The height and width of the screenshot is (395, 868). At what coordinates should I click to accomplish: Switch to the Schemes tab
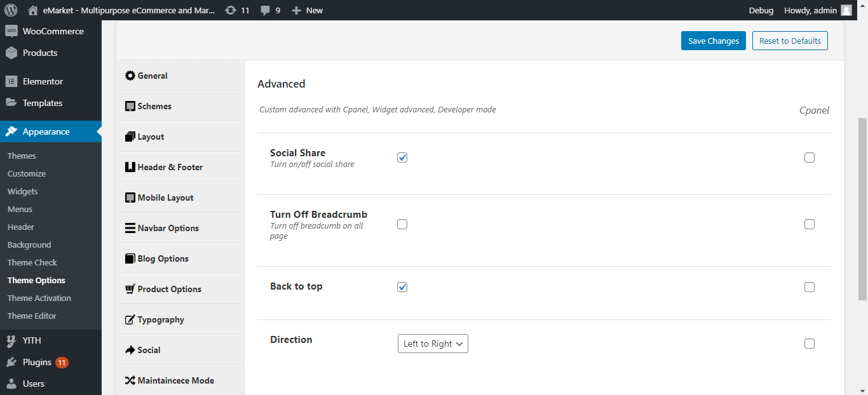[180, 106]
